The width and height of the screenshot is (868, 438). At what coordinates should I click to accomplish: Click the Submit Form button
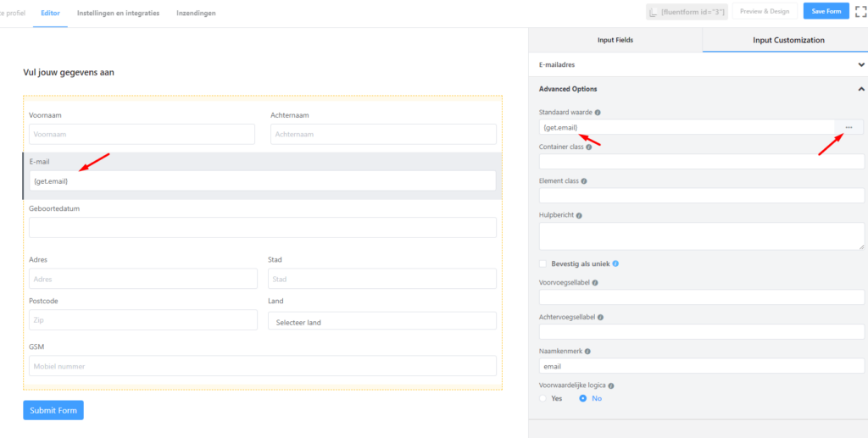pyautogui.click(x=53, y=410)
